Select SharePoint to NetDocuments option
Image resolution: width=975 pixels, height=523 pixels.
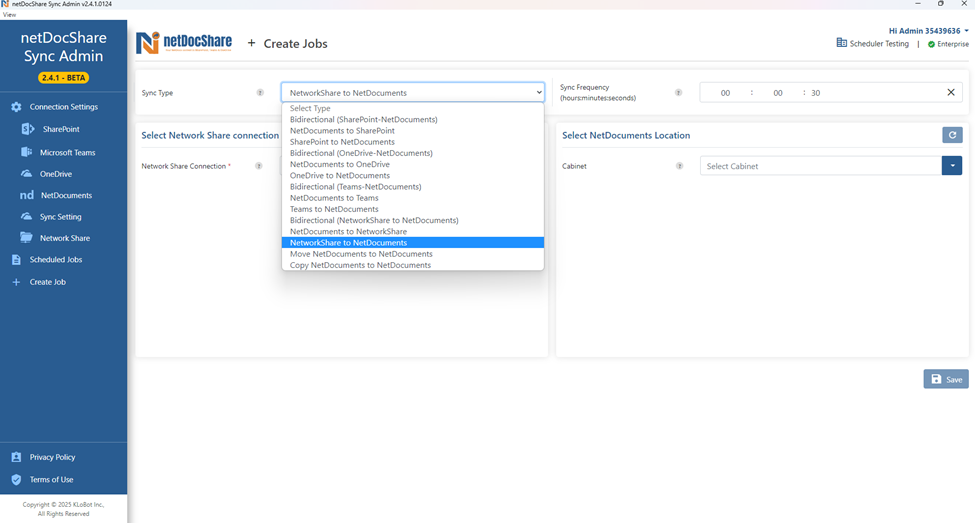[x=413, y=142]
